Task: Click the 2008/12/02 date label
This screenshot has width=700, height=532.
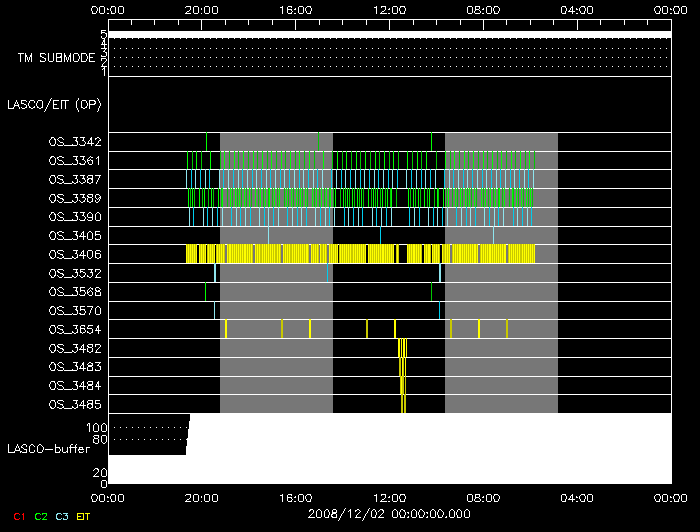Action: 389,514
